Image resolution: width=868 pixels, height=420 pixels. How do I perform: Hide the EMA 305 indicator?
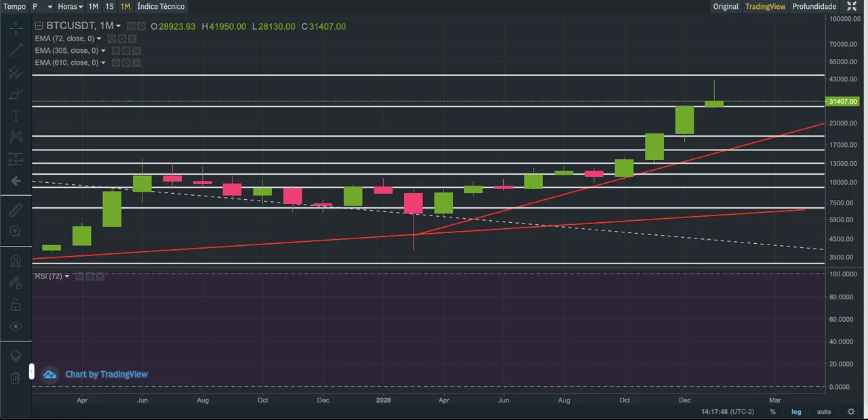point(116,51)
